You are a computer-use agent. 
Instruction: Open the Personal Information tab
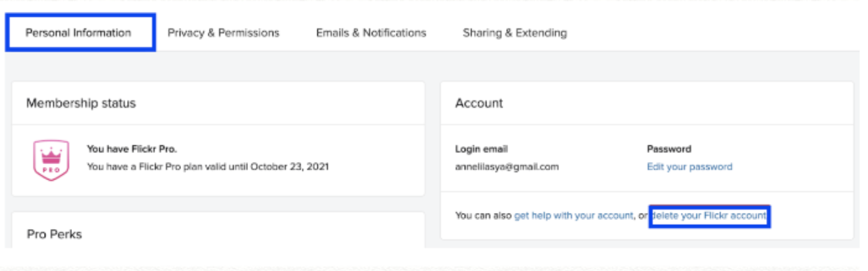[x=78, y=33]
